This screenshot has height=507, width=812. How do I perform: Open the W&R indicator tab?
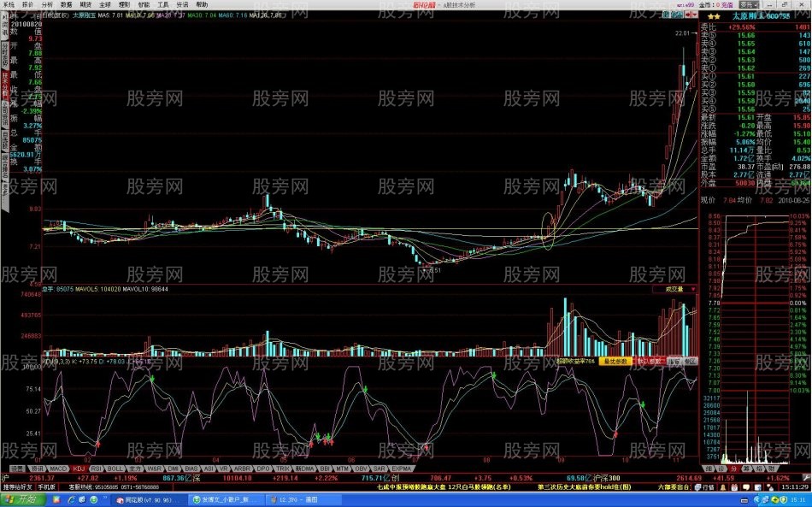point(155,469)
